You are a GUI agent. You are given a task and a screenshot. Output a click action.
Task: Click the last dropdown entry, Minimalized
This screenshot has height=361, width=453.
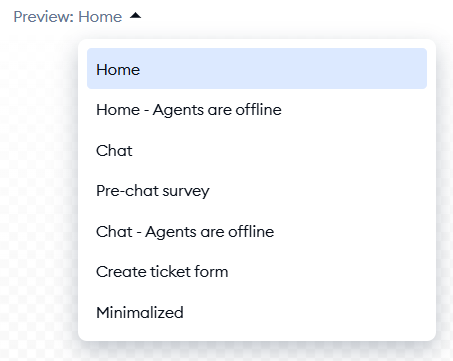(257, 312)
